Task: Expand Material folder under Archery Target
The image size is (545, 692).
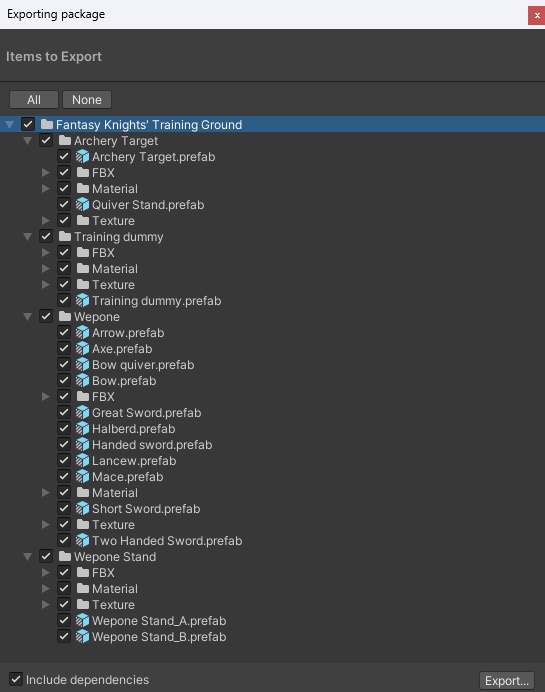Action: [45, 189]
